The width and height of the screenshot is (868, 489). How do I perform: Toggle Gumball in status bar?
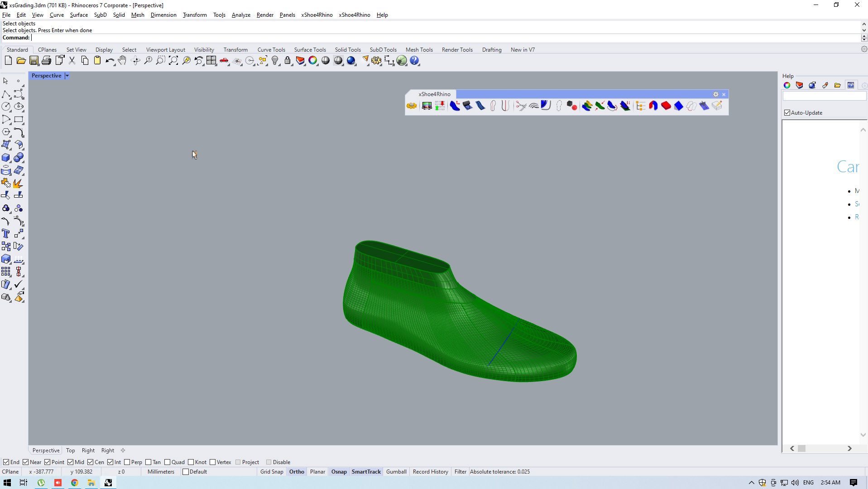point(396,472)
